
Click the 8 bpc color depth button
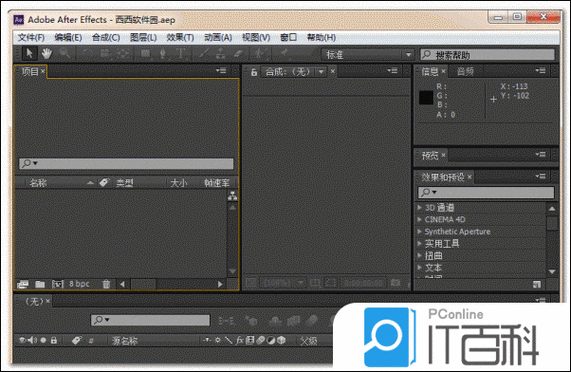[79, 284]
